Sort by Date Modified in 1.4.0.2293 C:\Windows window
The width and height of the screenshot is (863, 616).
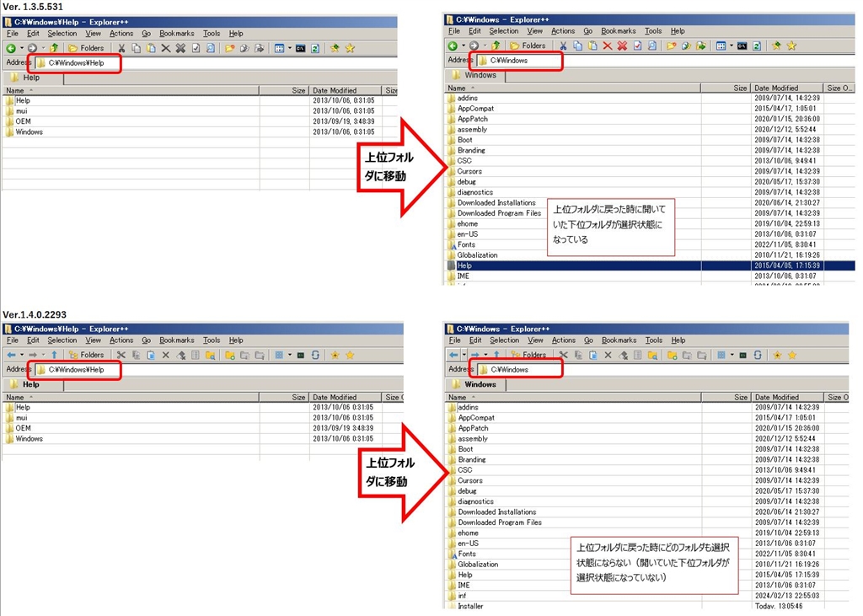point(788,398)
